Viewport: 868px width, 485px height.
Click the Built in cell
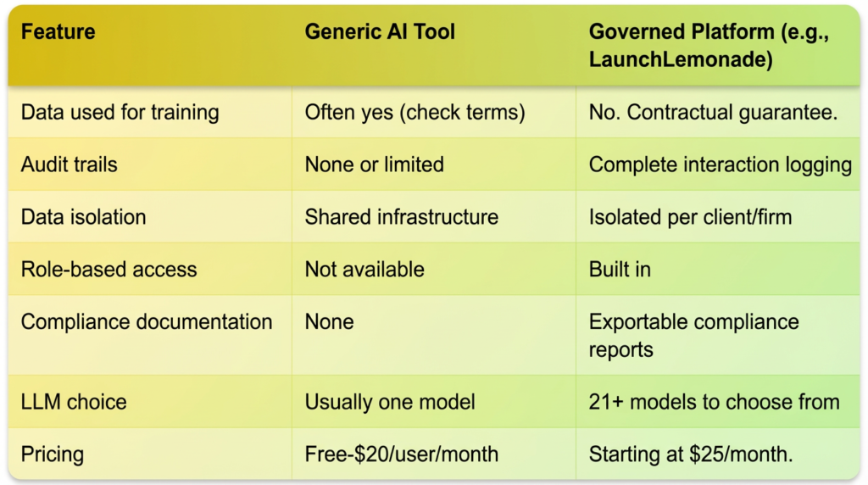(x=620, y=270)
